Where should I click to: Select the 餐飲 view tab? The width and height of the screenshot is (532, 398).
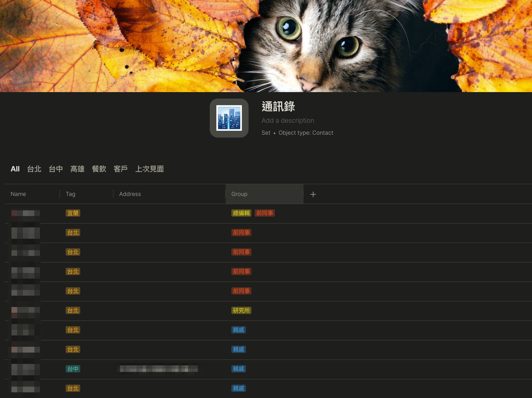99,169
